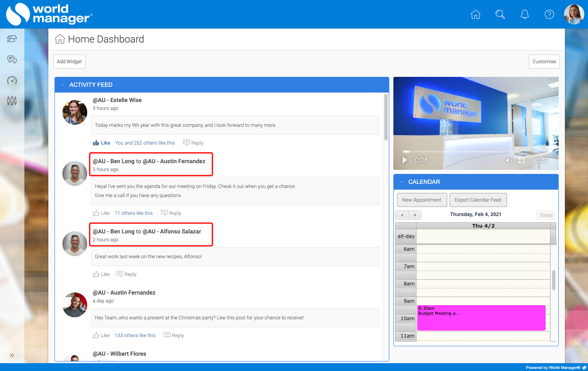Go to next day in calendar
588x371 pixels.
(x=415, y=215)
